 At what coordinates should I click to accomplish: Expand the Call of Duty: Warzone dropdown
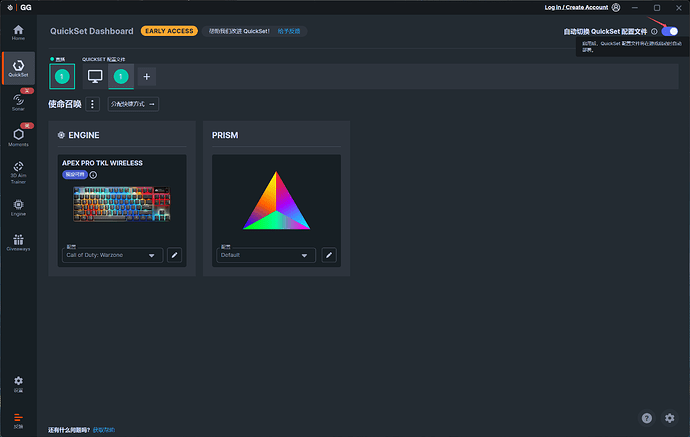[112, 255]
